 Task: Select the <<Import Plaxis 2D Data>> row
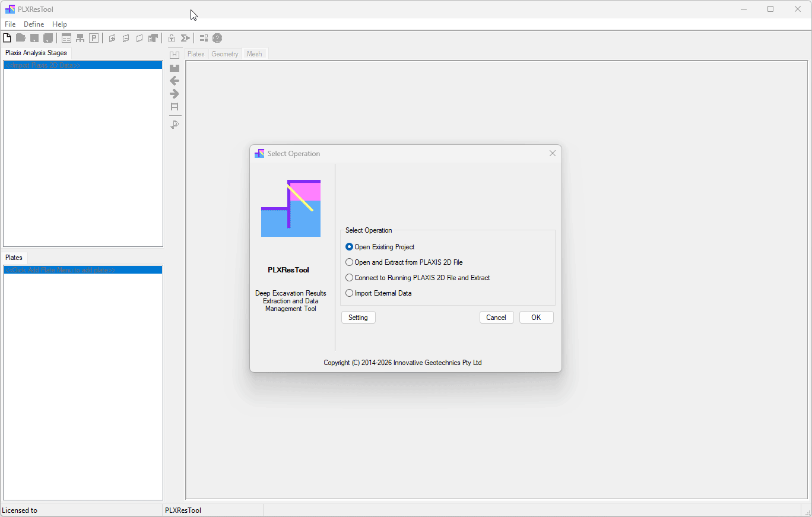pyautogui.click(x=83, y=65)
